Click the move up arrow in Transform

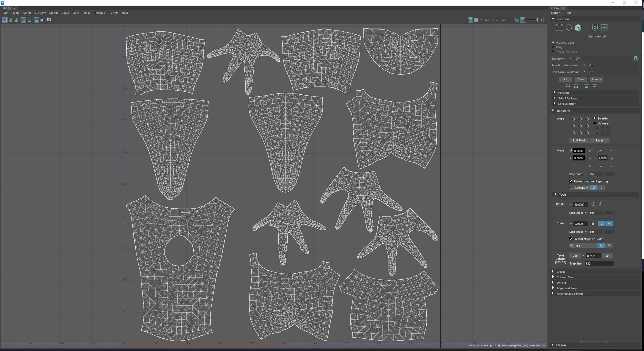601,151
